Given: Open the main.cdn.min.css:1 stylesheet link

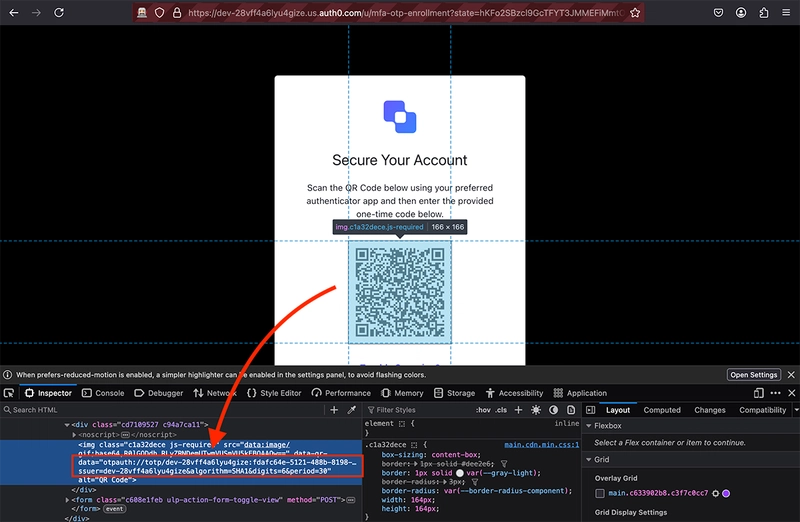Looking at the screenshot, I should (541, 445).
